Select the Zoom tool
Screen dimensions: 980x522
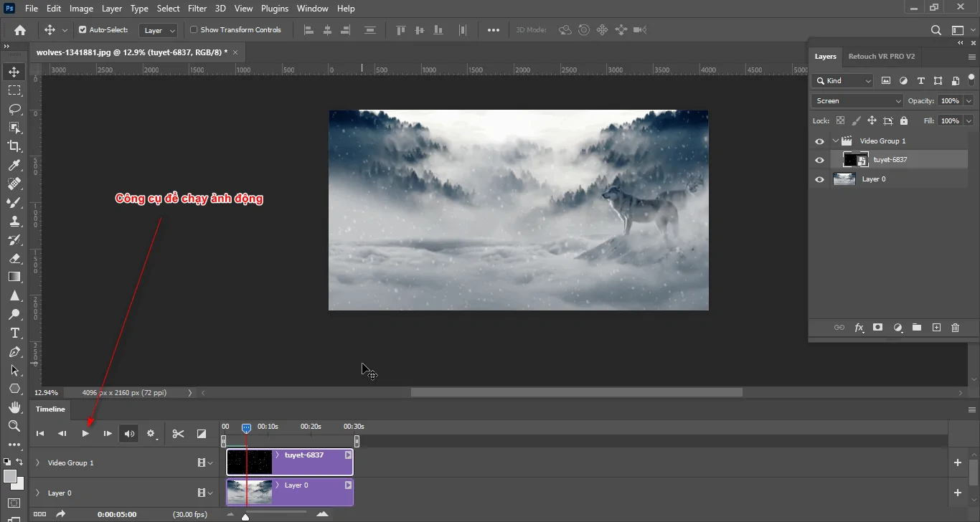14,426
